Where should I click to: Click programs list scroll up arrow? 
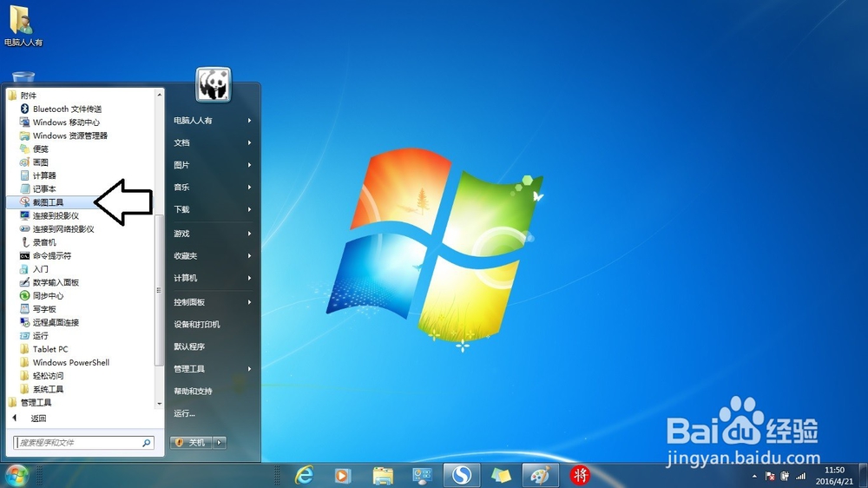[160, 95]
